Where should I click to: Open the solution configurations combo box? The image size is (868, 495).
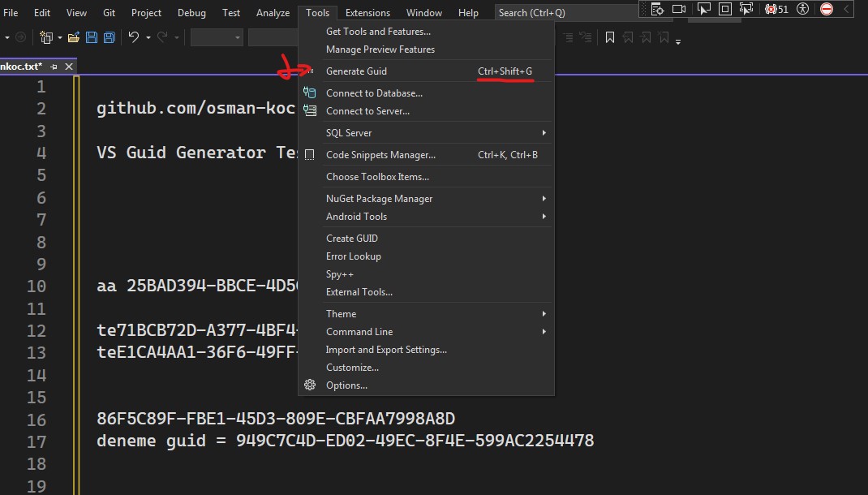point(217,37)
